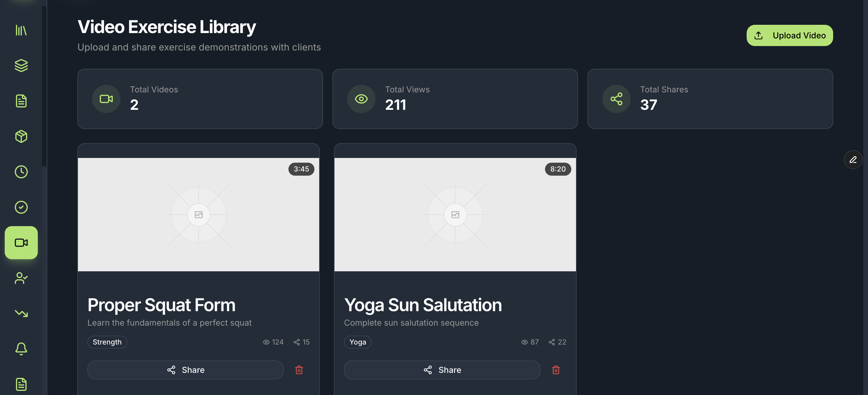
Task: Click the Total Views stat card
Action: click(x=455, y=99)
